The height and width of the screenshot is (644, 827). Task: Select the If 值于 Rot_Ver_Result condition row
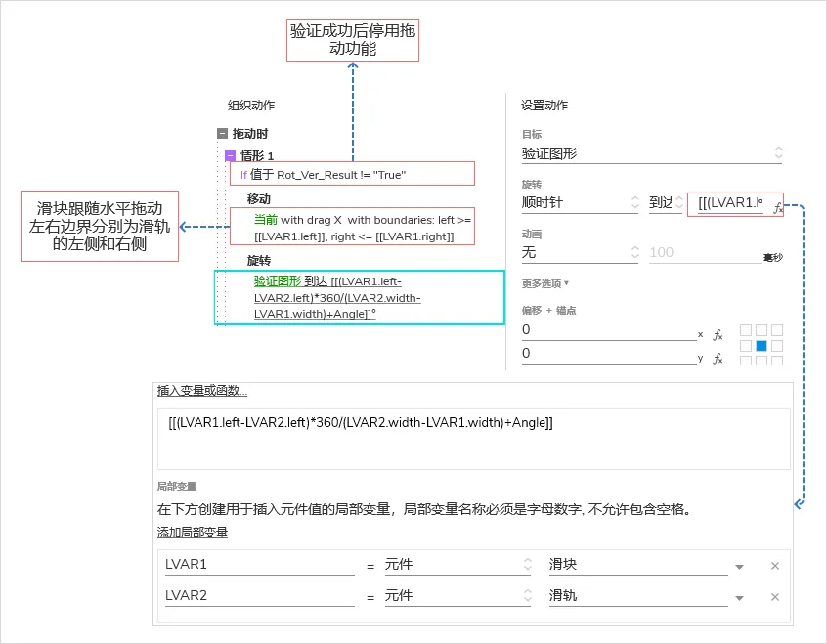pos(352,174)
